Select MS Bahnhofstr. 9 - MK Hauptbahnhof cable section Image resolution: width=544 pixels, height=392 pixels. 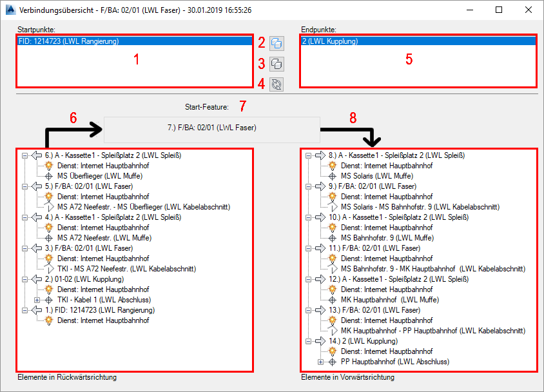tap(433, 269)
